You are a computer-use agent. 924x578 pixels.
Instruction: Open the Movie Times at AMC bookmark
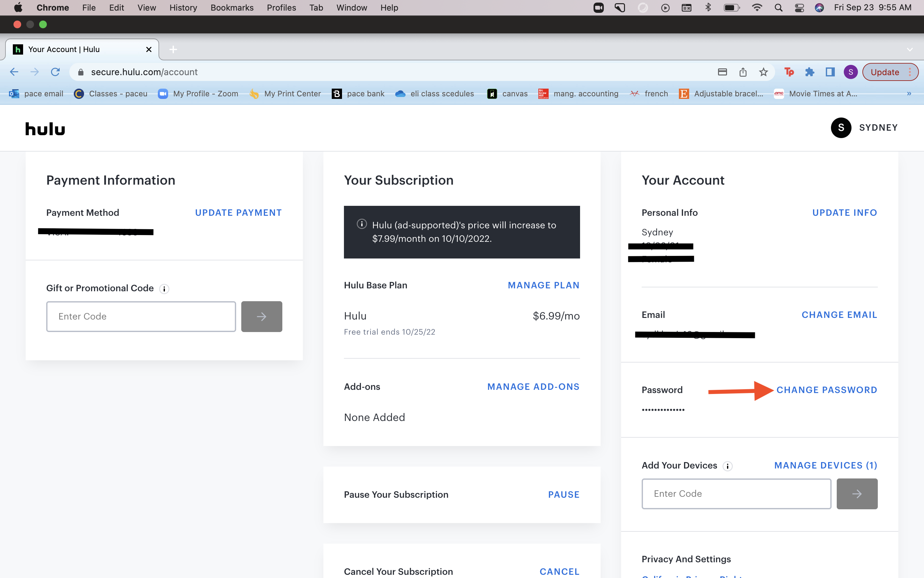[x=816, y=94]
